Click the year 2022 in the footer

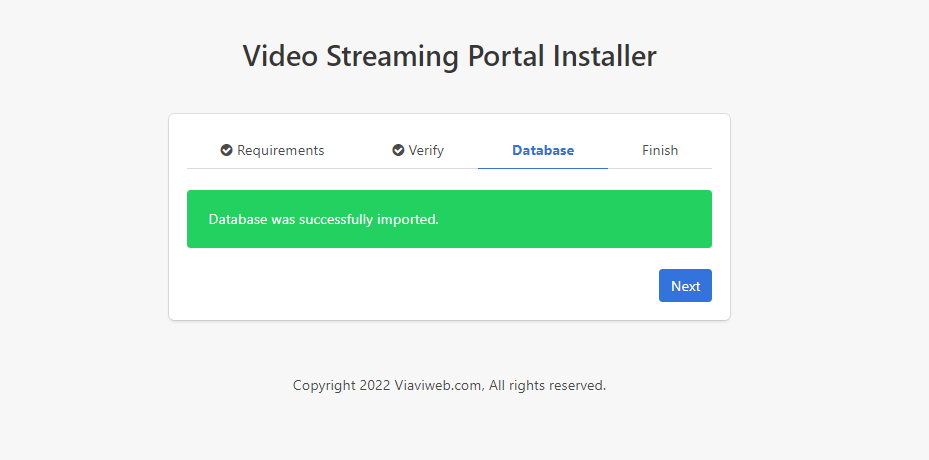click(x=375, y=385)
